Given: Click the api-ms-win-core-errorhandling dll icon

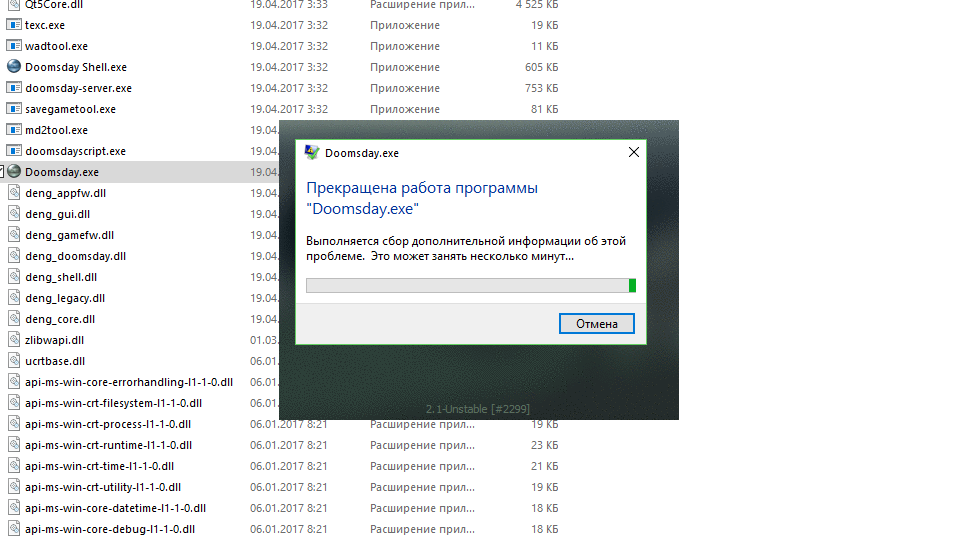Looking at the screenshot, I should [x=14, y=382].
